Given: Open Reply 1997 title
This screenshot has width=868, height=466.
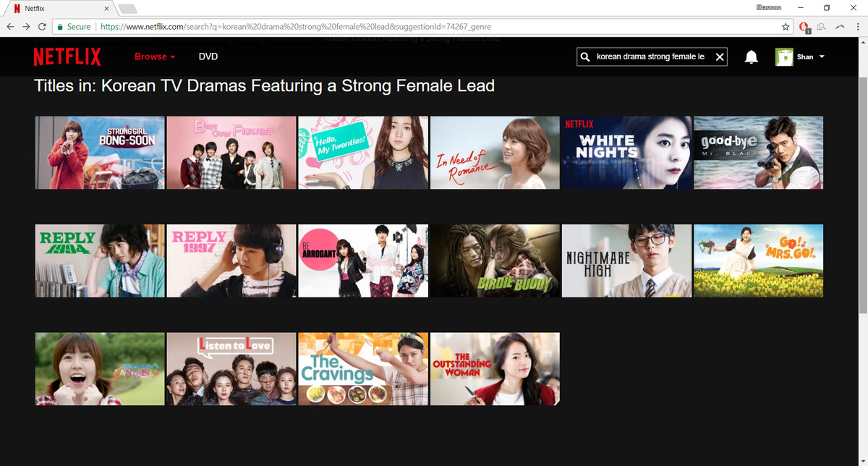Looking at the screenshot, I should point(231,260).
